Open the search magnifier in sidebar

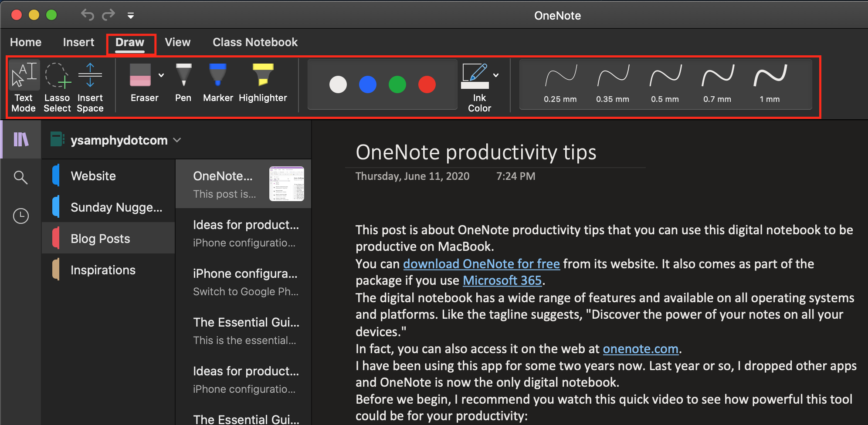pos(21,177)
